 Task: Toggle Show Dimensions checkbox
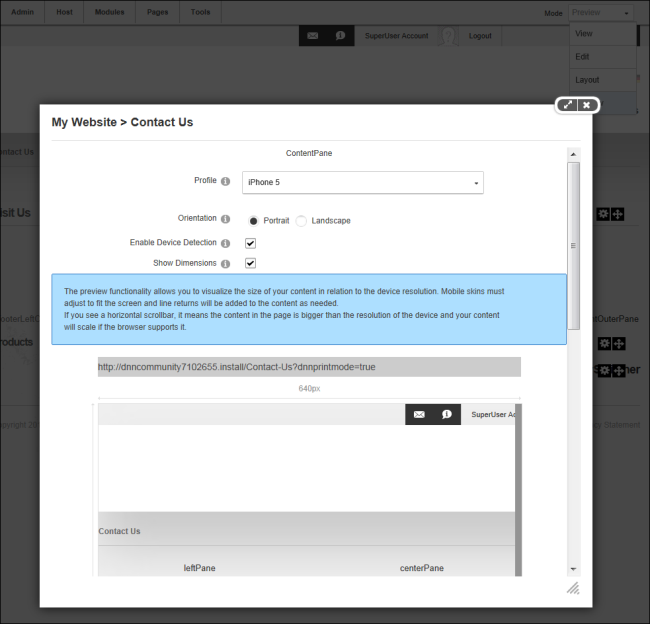click(x=250, y=263)
